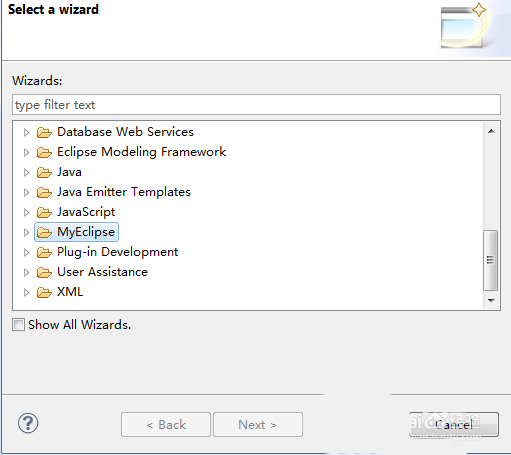The height and width of the screenshot is (455, 511).
Task: Enable the Show All Wizards checkbox
Action: point(18,325)
